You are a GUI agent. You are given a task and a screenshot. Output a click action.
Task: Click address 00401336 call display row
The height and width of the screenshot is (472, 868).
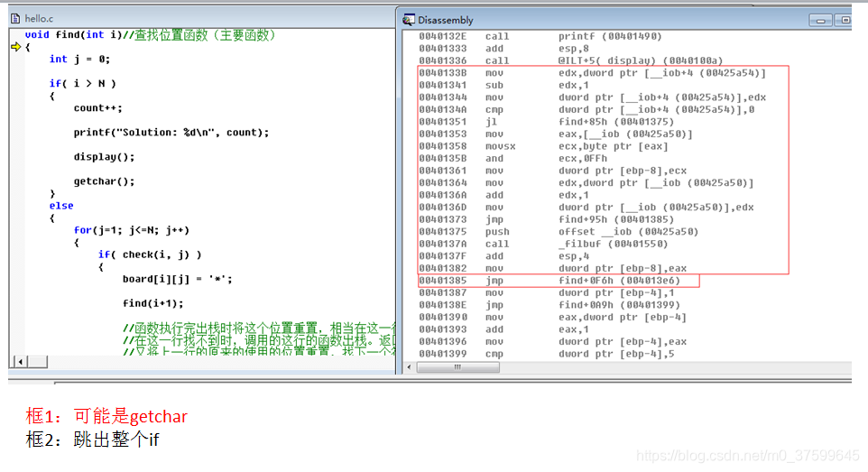[571, 60]
